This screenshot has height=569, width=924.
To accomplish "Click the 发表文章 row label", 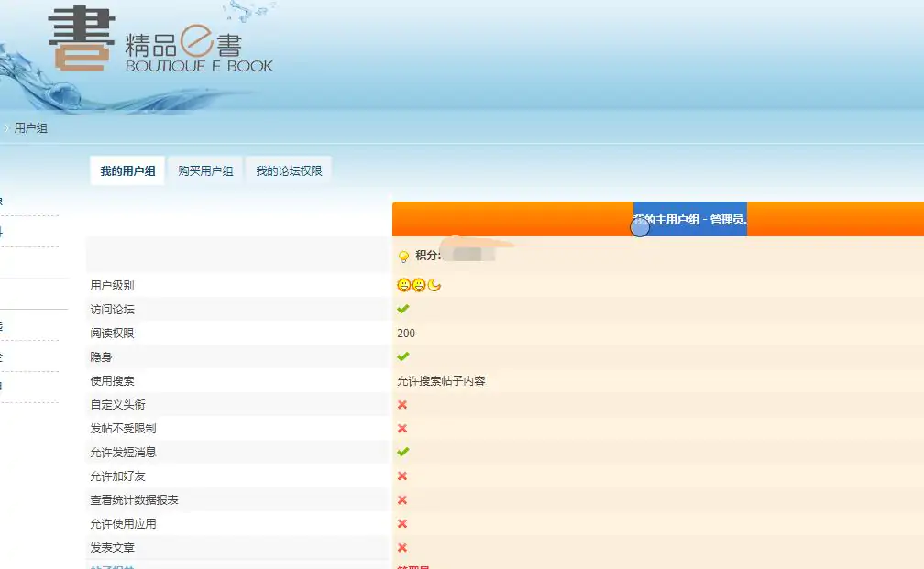I will 112,548.
